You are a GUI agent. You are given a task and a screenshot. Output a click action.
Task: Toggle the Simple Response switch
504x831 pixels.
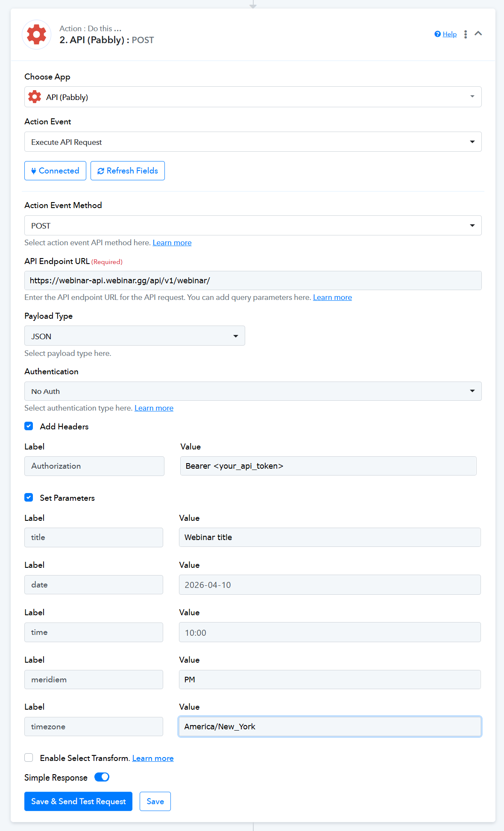point(102,777)
